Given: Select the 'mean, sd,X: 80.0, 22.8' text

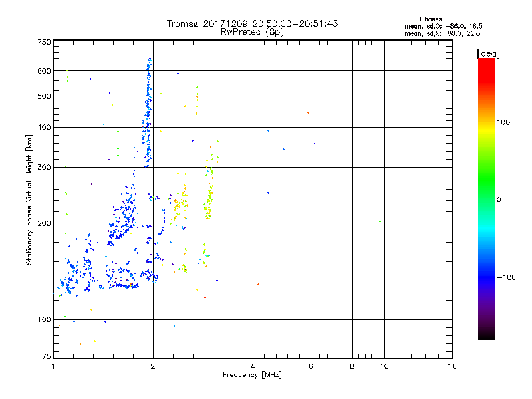Looking at the screenshot, I should (x=442, y=33).
